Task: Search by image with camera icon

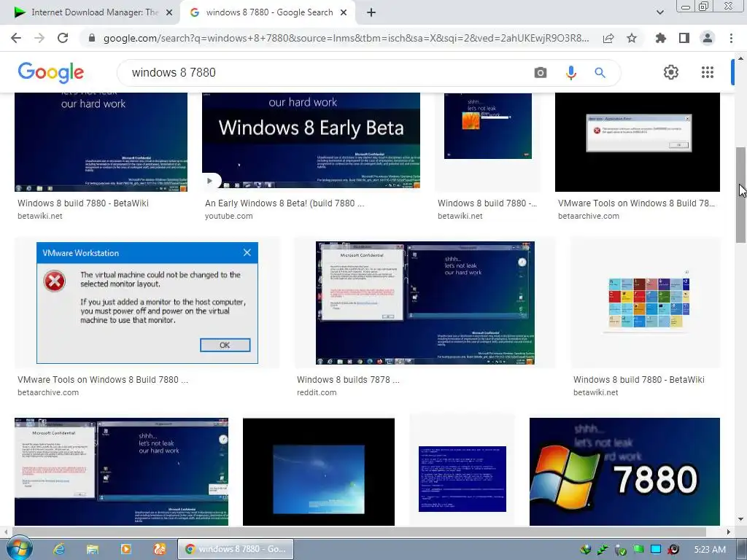Action: [541, 72]
